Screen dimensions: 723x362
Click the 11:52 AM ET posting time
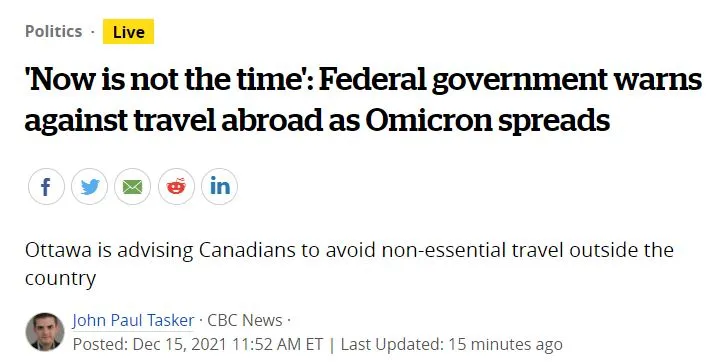click(x=277, y=344)
